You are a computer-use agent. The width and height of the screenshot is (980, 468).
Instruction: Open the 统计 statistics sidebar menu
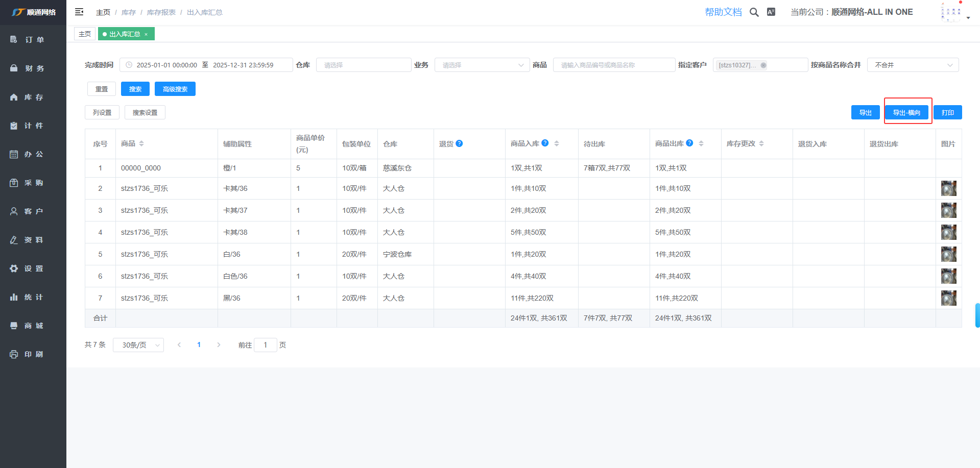coord(33,297)
